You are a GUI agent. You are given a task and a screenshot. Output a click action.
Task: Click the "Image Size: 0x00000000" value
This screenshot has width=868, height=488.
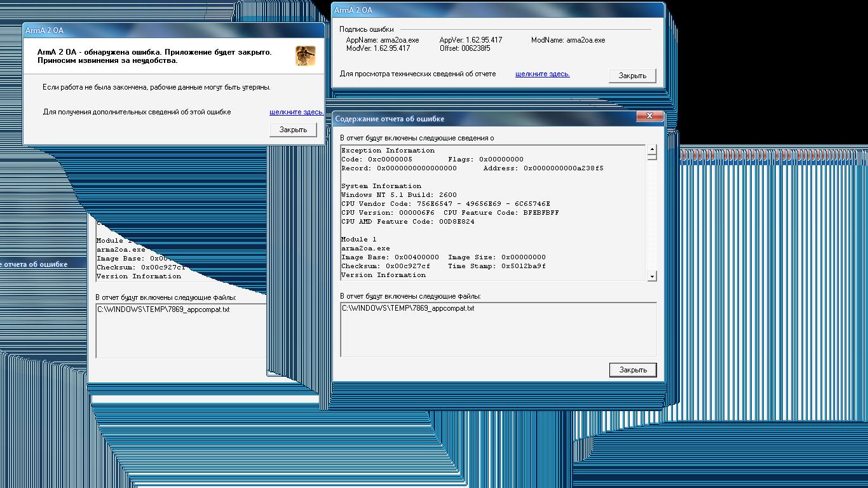(x=497, y=257)
